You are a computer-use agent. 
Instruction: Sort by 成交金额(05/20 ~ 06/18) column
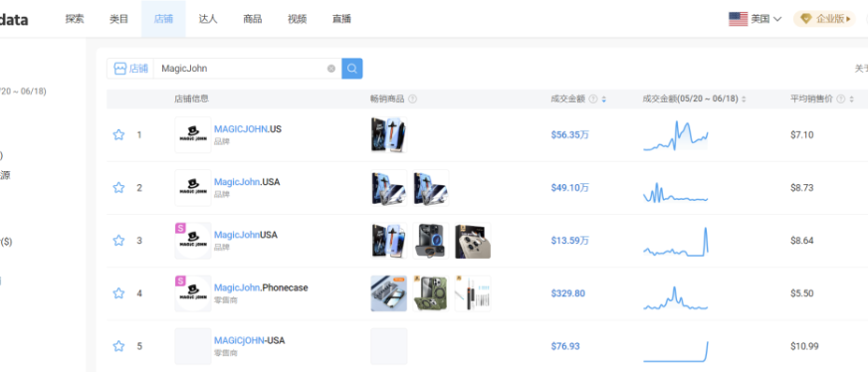click(744, 99)
